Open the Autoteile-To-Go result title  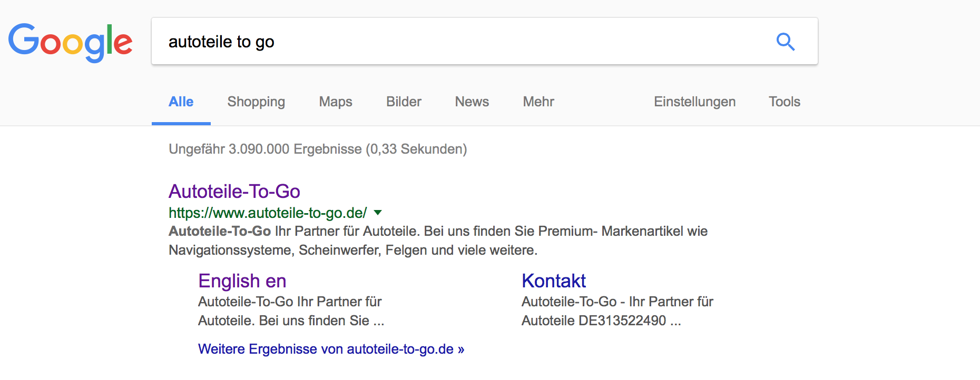coord(234,191)
